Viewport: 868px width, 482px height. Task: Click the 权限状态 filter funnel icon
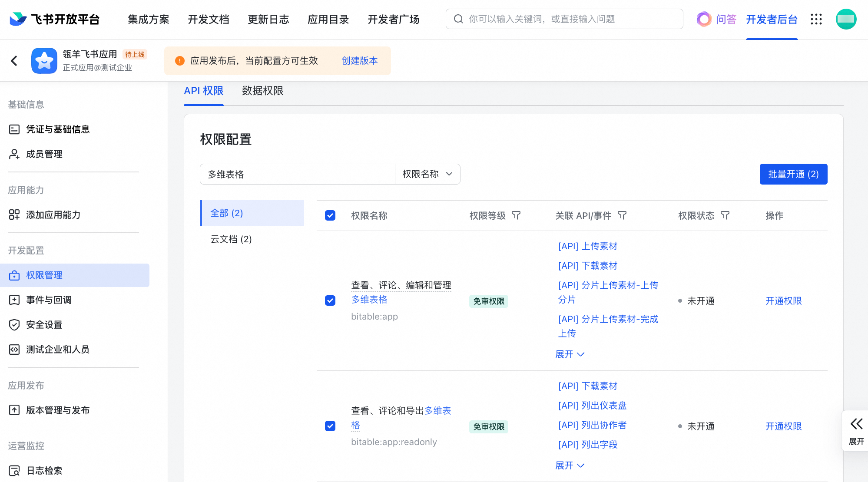tap(725, 215)
